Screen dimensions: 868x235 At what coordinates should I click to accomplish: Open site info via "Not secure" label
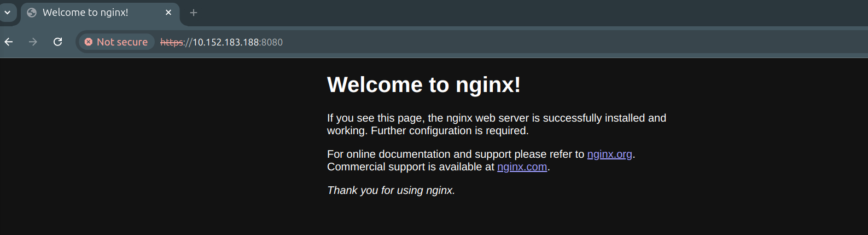122,42
